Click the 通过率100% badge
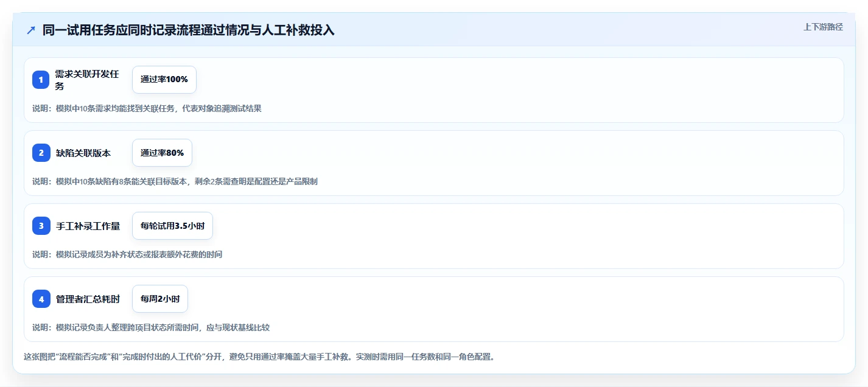The height and width of the screenshot is (387, 868). pos(164,80)
